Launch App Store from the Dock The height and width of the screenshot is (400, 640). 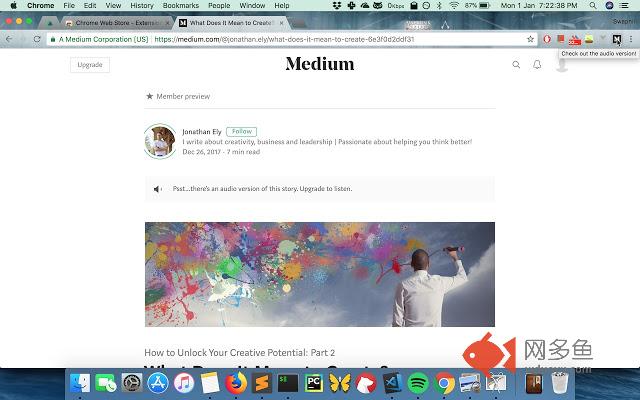[x=158, y=383]
